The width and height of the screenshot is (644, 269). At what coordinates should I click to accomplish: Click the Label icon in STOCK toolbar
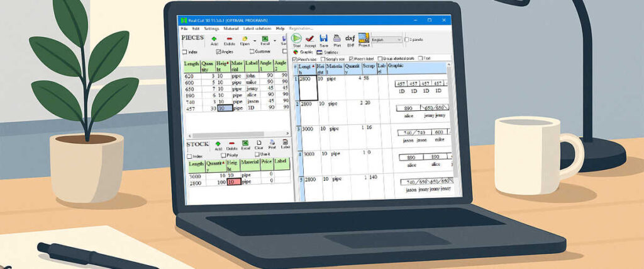285,142
